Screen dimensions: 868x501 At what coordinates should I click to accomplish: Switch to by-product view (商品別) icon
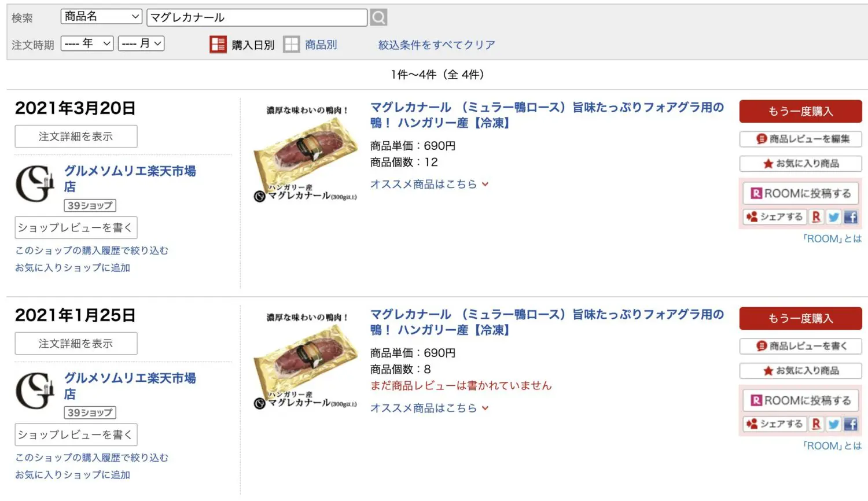[x=292, y=45]
